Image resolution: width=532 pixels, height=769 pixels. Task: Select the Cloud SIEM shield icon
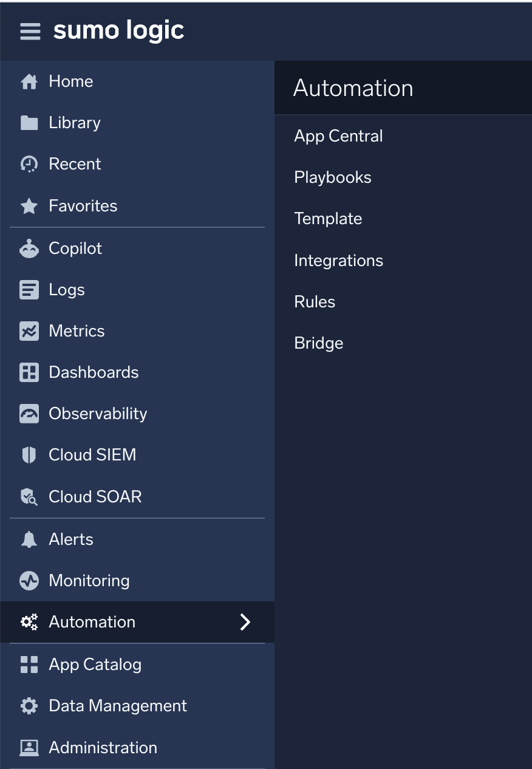pyautogui.click(x=29, y=454)
